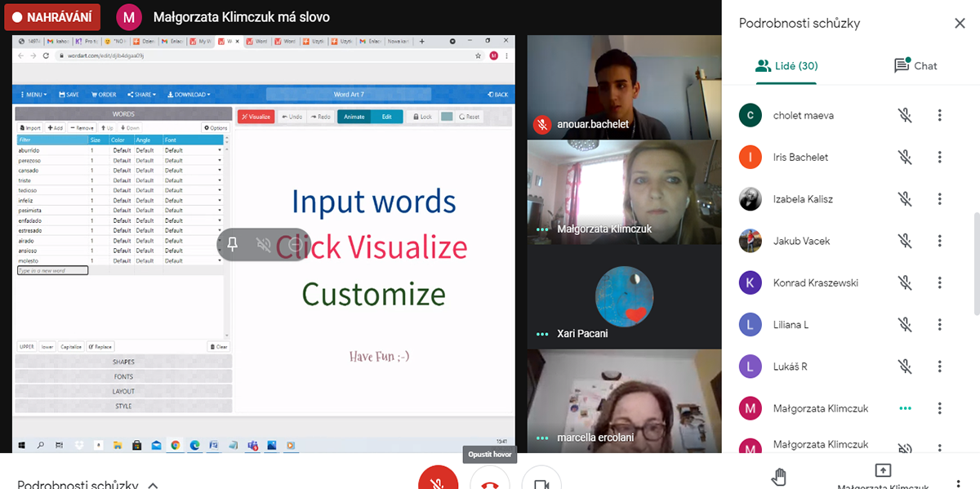Click the participant list scrollbar
Viewport: 980px width, 489px height.
pyautogui.click(x=977, y=261)
